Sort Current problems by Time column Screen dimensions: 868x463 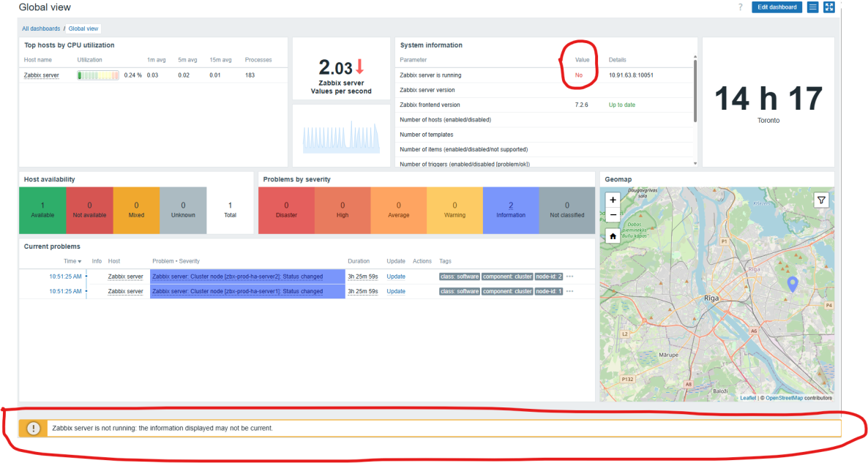[x=72, y=261]
